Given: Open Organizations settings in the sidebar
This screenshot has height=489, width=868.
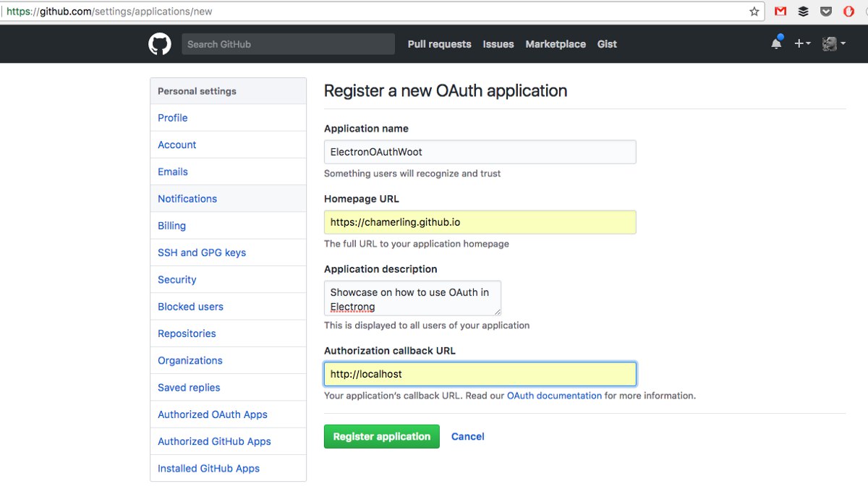Looking at the screenshot, I should point(228,360).
